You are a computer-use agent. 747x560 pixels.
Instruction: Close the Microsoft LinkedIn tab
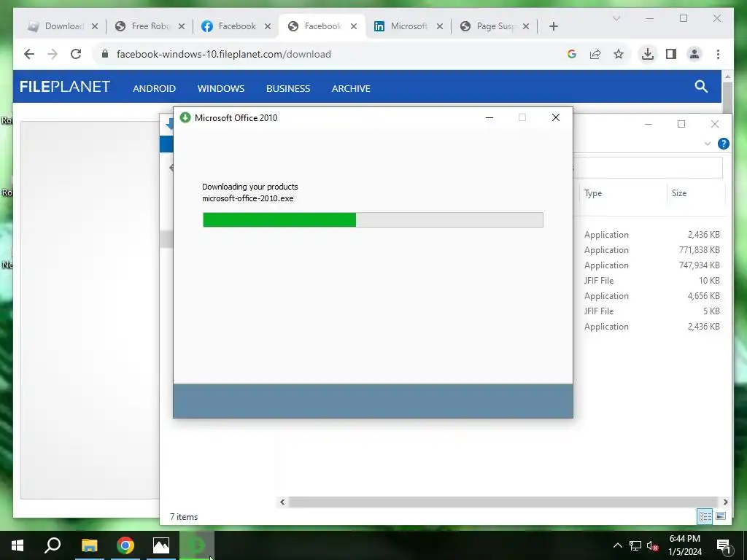point(440,26)
